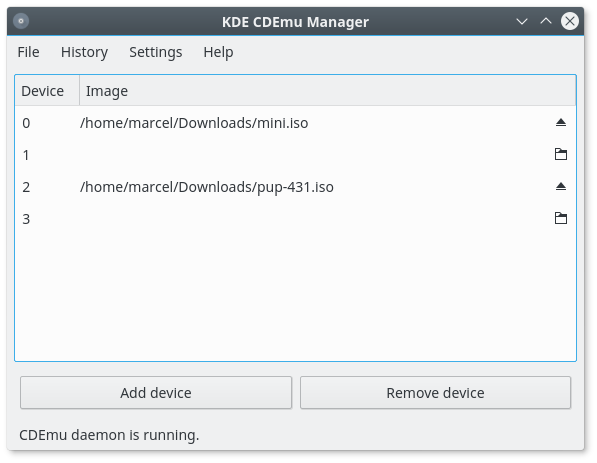Select the device 3 row
This screenshot has width=597, height=463.
pos(295,219)
